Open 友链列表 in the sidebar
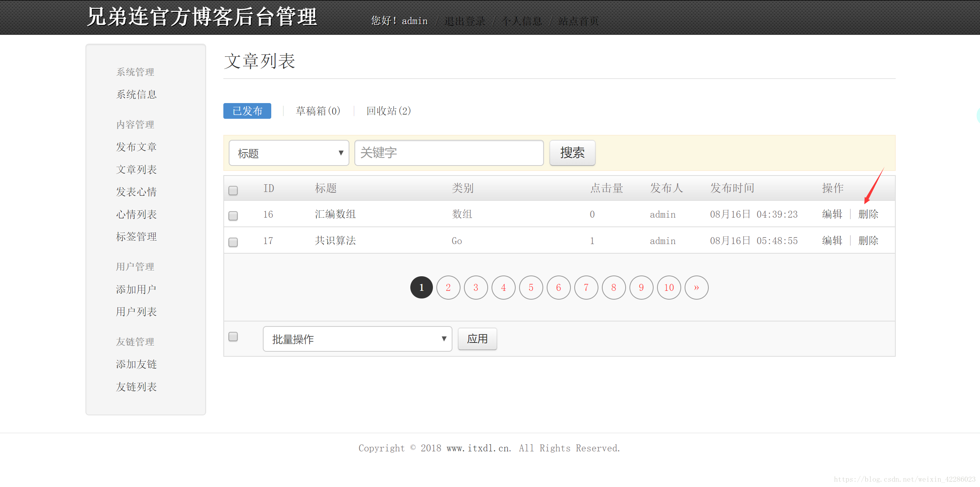This screenshot has height=487, width=980. pos(136,387)
